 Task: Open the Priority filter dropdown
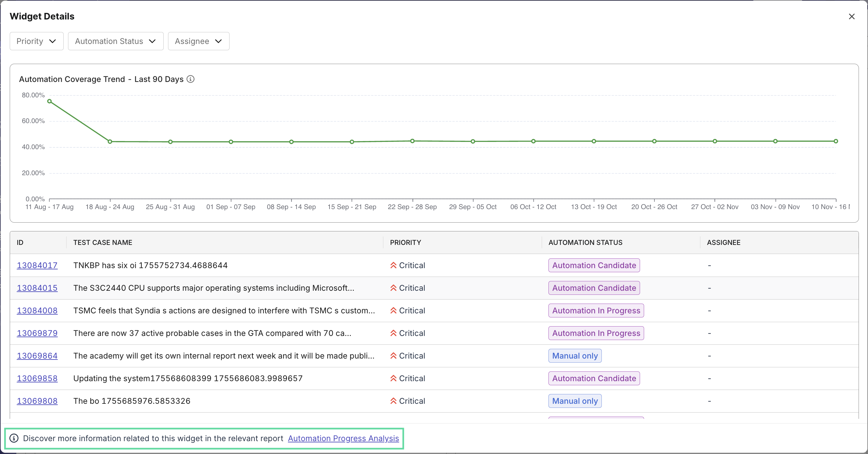tap(36, 41)
